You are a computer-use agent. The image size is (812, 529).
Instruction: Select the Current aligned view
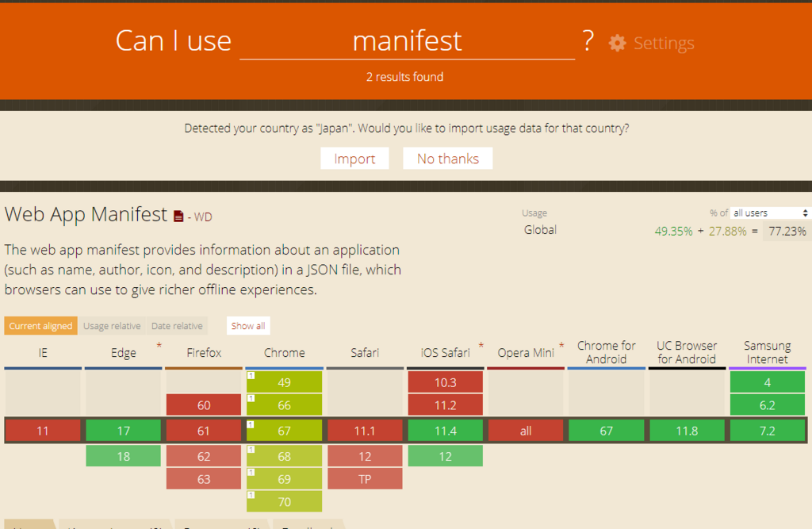pos(41,326)
